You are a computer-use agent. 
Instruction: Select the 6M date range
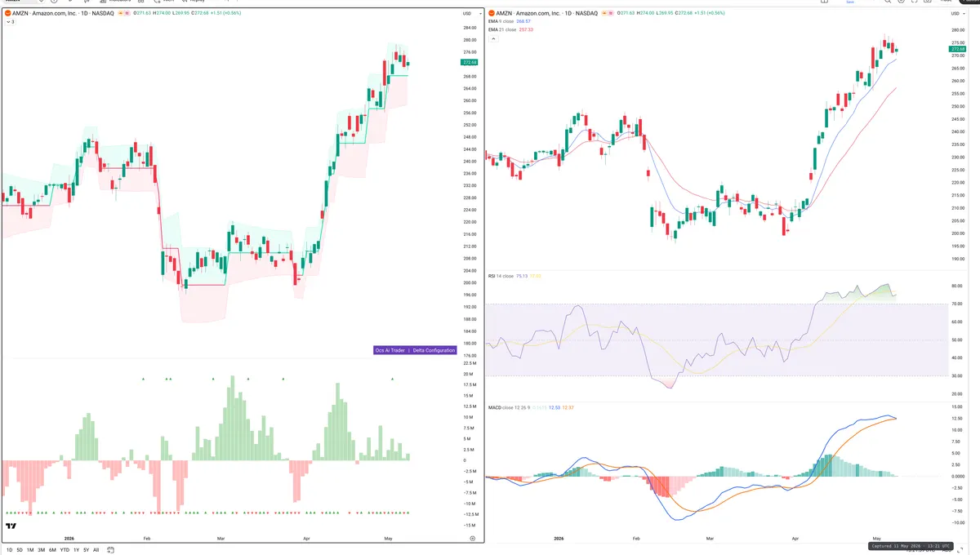tap(52, 550)
